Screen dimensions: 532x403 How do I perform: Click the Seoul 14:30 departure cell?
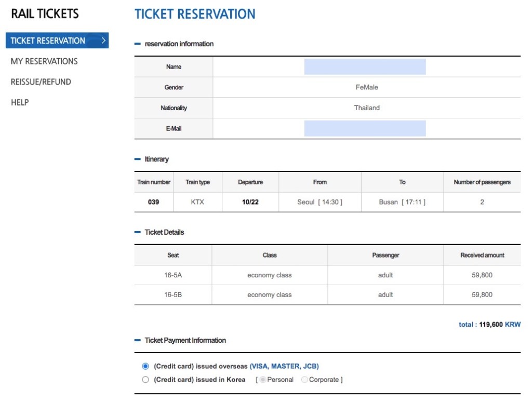click(x=320, y=202)
